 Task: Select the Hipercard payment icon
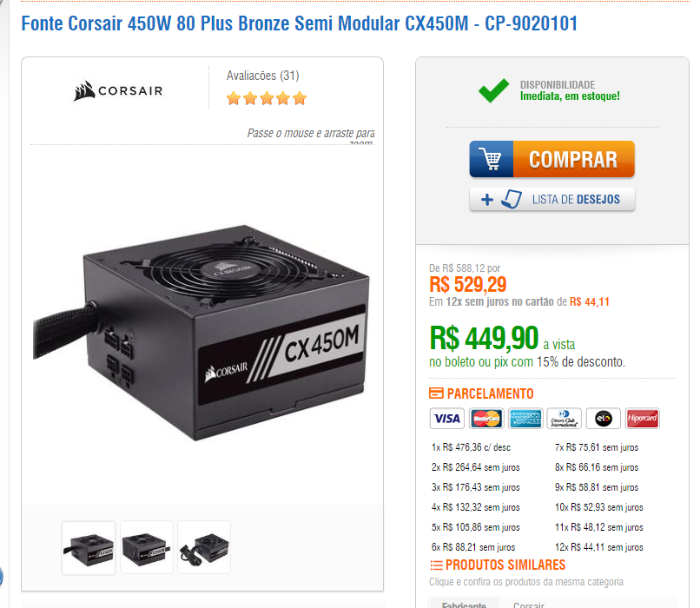click(x=643, y=419)
